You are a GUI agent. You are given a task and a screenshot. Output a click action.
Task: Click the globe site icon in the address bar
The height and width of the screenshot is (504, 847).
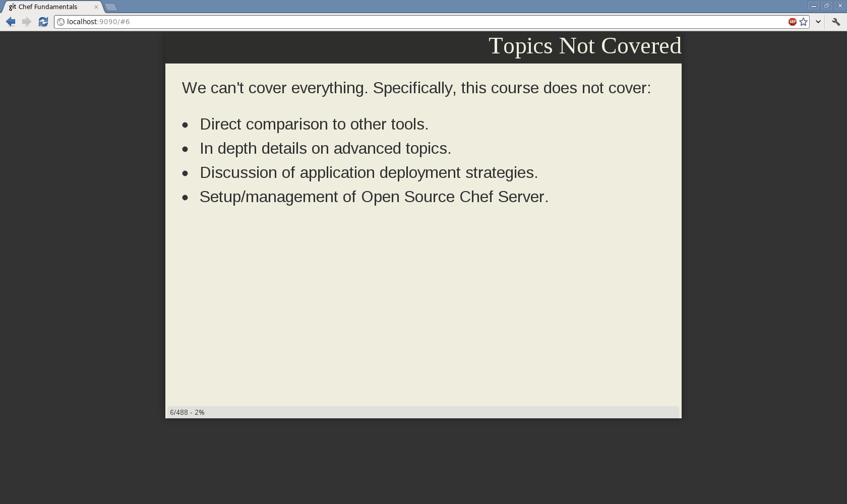pyautogui.click(x=60, y=22)
